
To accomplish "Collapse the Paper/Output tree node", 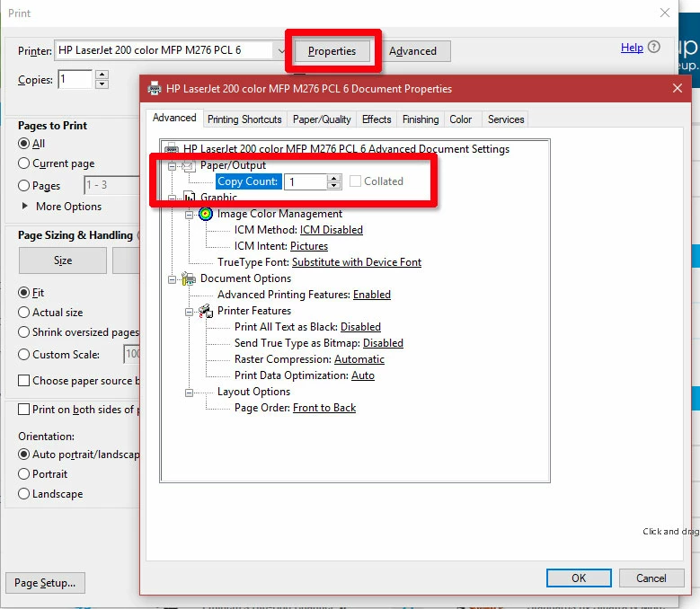I will [172, 166].
